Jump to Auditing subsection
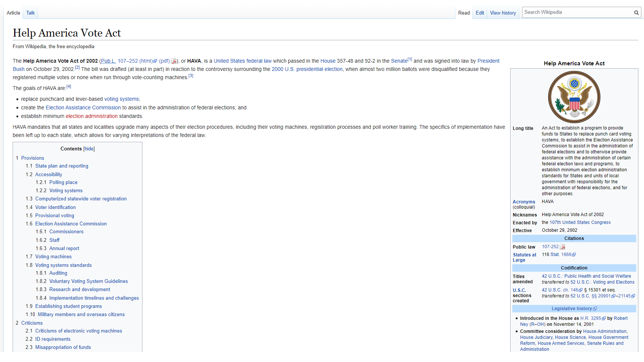This screenshot has height=362, width=644. (x=58, y=273)
